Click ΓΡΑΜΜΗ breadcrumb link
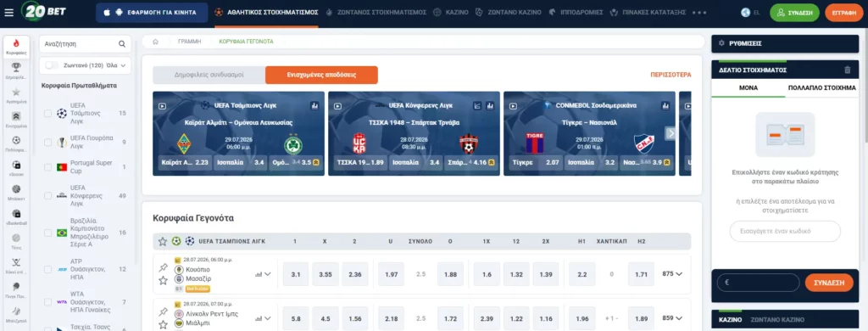 189,42
